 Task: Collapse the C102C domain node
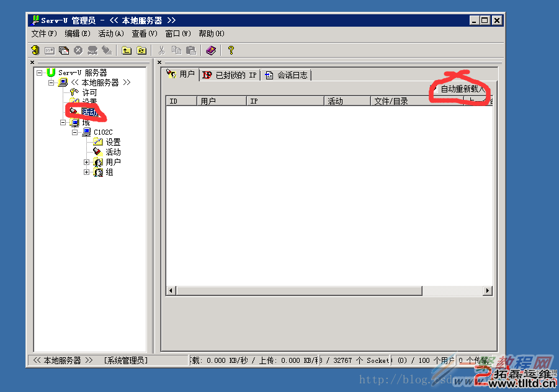pyautogui.click(x=75, y=132)
